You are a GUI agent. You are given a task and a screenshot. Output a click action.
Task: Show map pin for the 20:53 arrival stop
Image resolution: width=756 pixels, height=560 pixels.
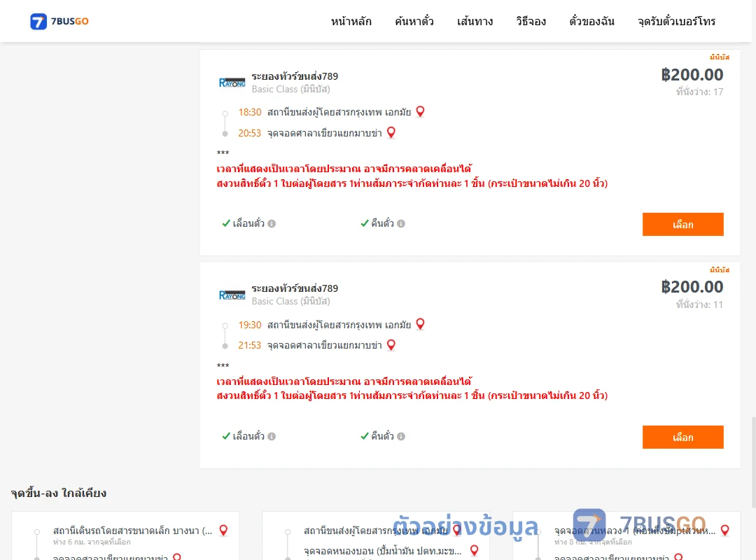(x=391, y=132)
